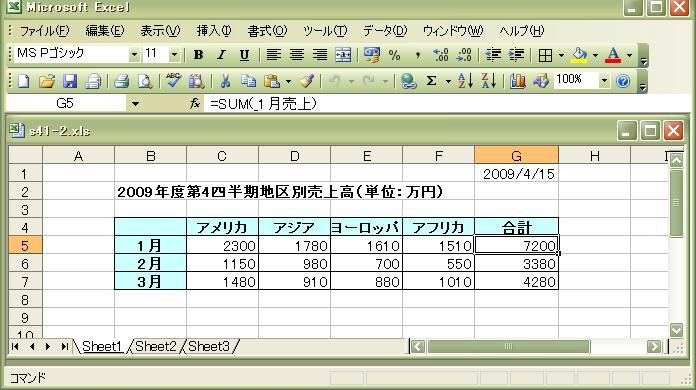Toggle Italic formatting
This screenshot has height=390, width=696.
coord(221,55)
